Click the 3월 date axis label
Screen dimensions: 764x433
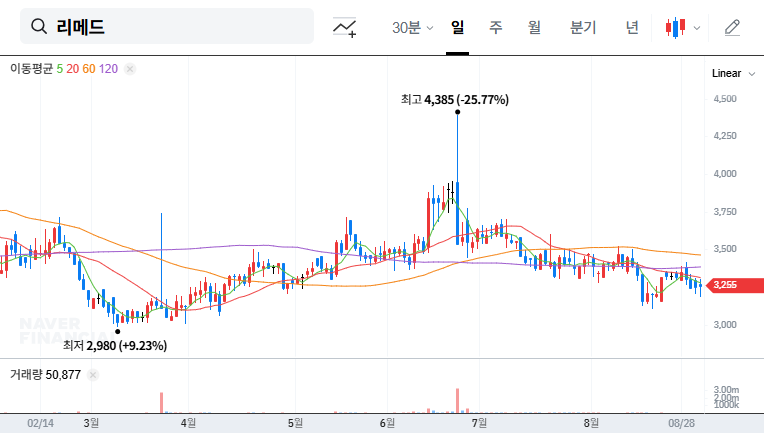pyautogui.click(x=91, y=423)
